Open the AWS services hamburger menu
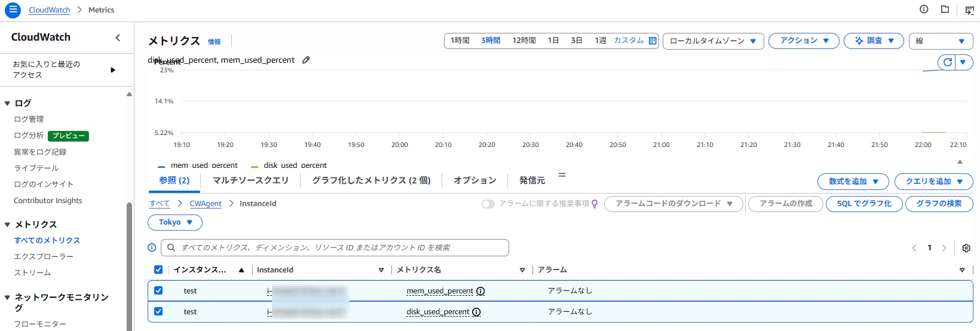Image resolution: width=980 pixels, height=331 pixels. (13, 10)
